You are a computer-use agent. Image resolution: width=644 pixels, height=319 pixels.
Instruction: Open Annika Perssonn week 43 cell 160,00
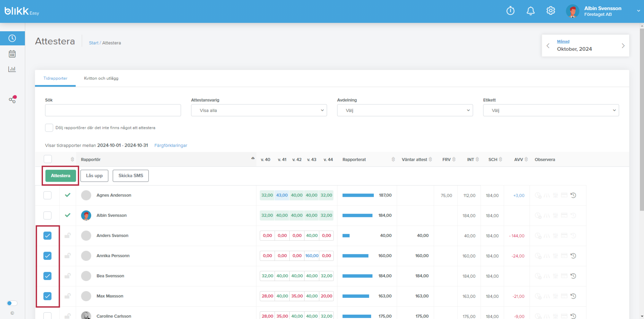[312, 256]
